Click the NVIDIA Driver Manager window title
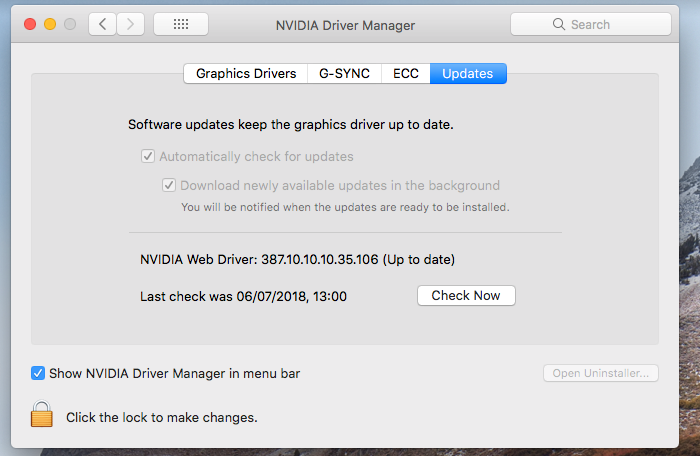Image resolution: width=700 pixels, height=456 pixels. tap(345, 25)
